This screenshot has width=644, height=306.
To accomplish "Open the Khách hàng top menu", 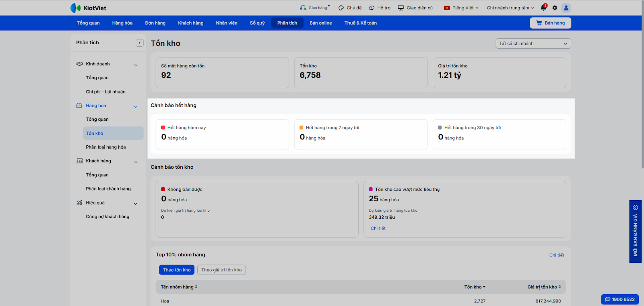I will point(191,23).
